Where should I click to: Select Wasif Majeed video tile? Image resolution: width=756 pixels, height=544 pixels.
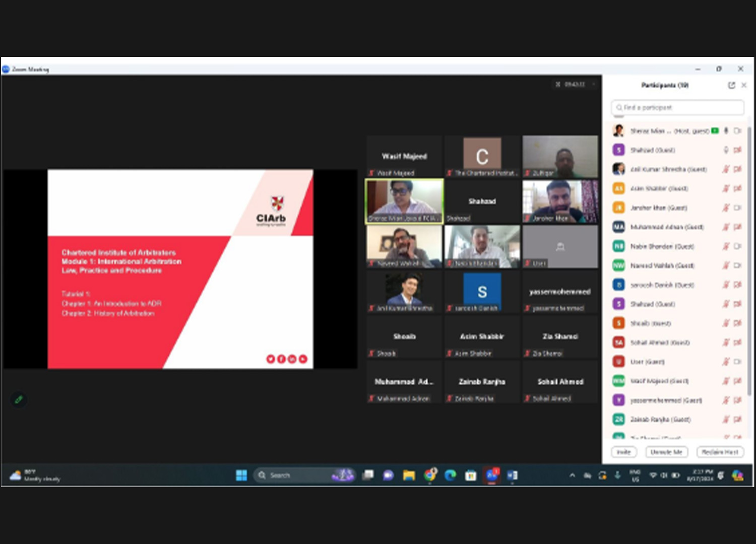click(404, 157)
